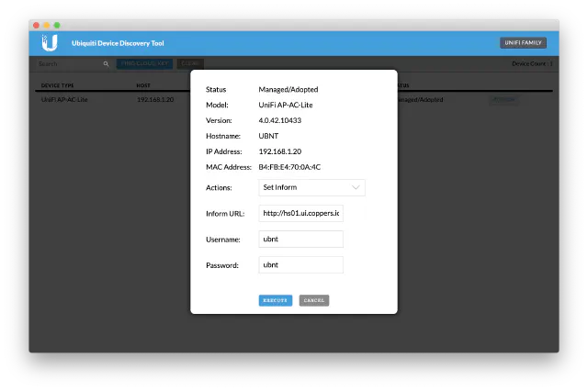Click the Ubiquiti logo icon
The width and height of the screenshot is (588, 391).
50,42
